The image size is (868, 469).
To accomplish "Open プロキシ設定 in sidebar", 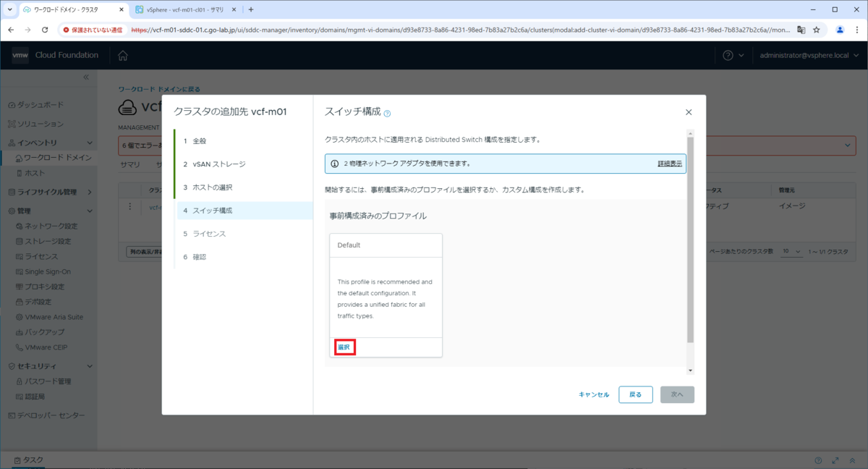I will coord(40,287).
